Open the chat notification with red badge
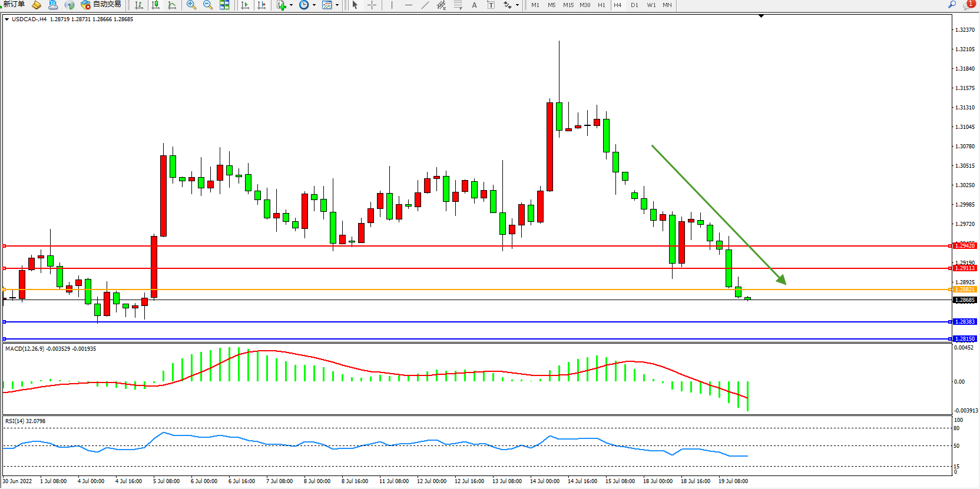This screenshot has width=980, height=489. pyautogui.click(x=968, y=5)
